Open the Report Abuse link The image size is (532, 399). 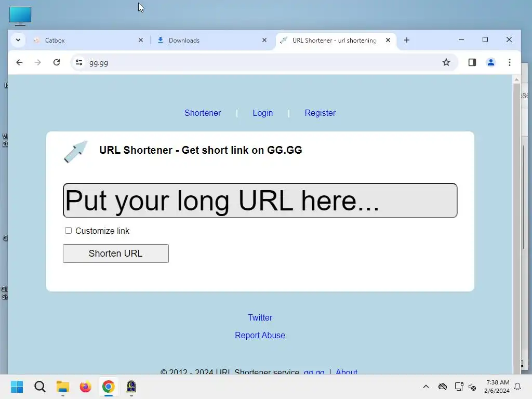tap(260, 335)
